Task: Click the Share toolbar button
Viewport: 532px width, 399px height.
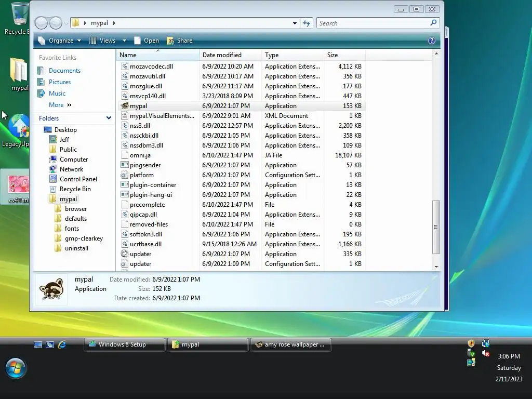Action: click(x=179, y=41)
